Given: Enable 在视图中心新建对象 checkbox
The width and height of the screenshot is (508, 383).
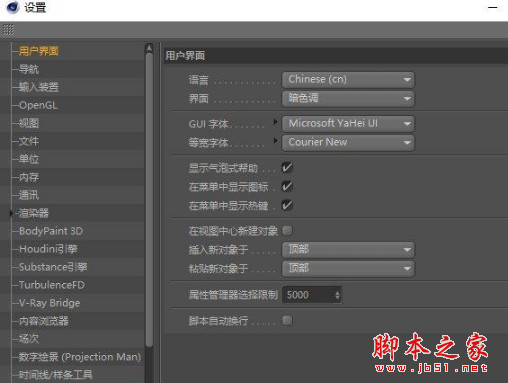Looking at the screenshot, I should (x=287, y=230).
